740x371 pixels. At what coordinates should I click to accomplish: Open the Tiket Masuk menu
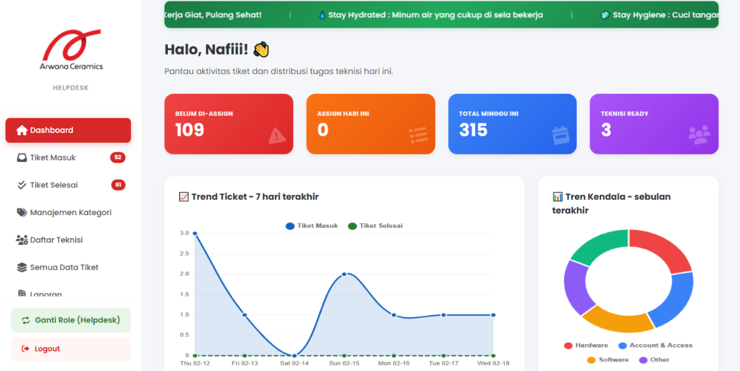pyautogui.click(x=68, y=158)
